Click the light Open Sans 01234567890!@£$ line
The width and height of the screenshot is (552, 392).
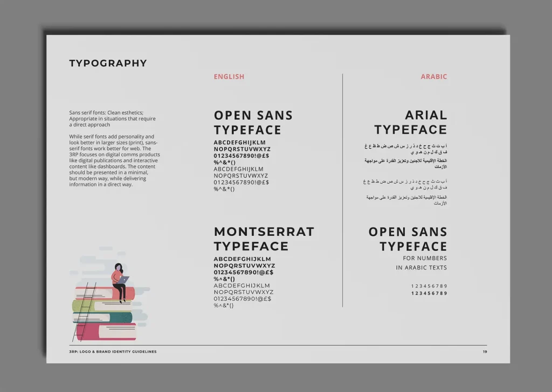tap(241, 183)
